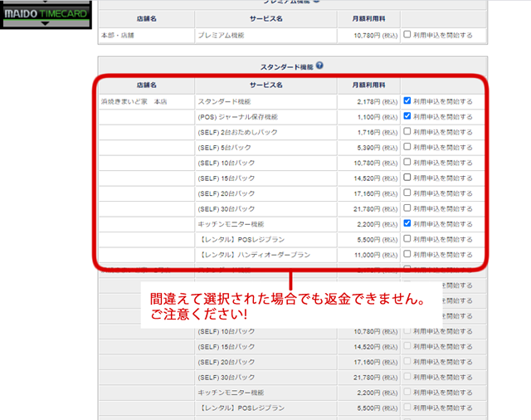Tick POSレジプラン checkbox inside the red frame
531x420 pixels.
(407, 239)
